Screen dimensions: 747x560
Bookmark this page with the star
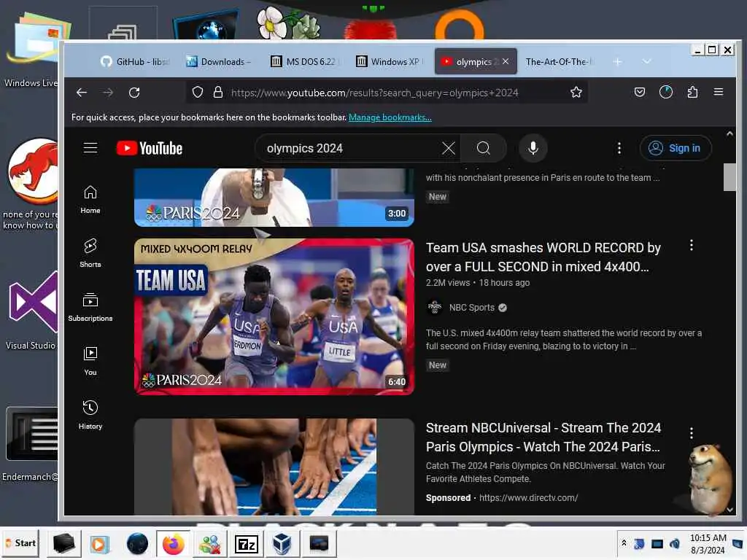pos(576,93)
